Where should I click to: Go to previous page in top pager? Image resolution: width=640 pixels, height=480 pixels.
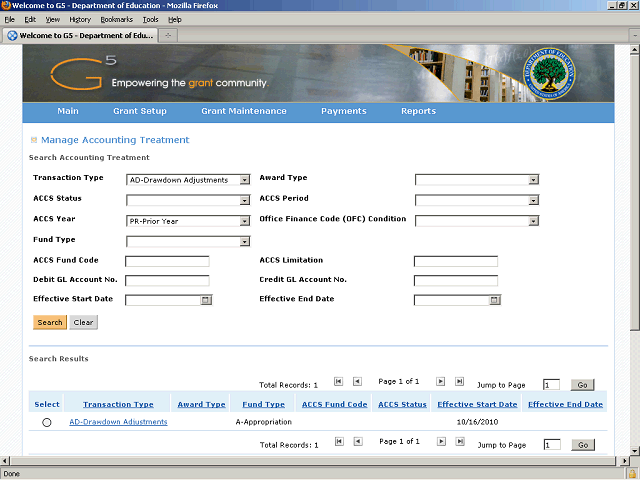pyautogui.click(x=357, y=381)
